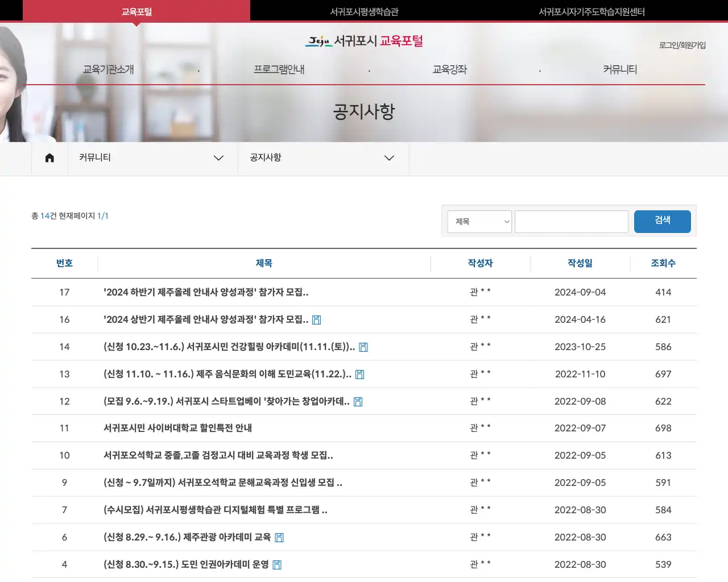The image size is (728, 582).
Task: Open attachment for 스타트업베이 창업아카데미 post
Action: point(357,401)
